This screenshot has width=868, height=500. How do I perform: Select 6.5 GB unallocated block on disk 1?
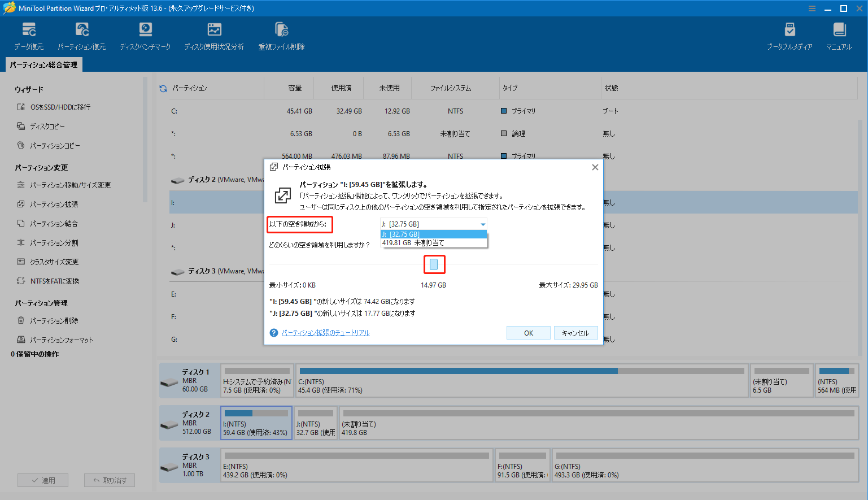coord(782,381)
